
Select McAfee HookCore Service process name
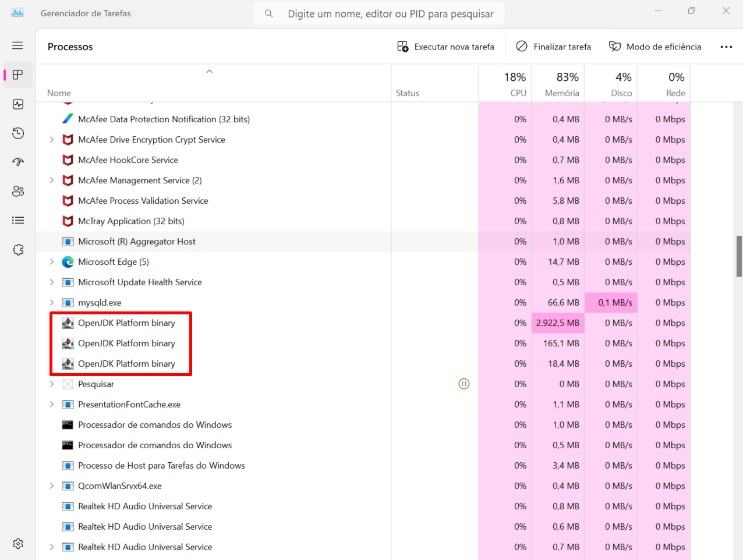coord(128,160)
